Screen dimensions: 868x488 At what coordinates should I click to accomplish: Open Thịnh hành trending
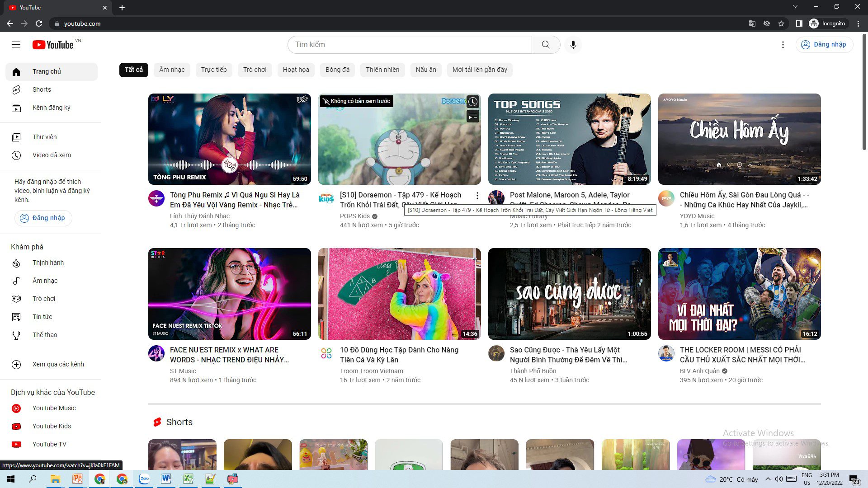tap(52, 263)
